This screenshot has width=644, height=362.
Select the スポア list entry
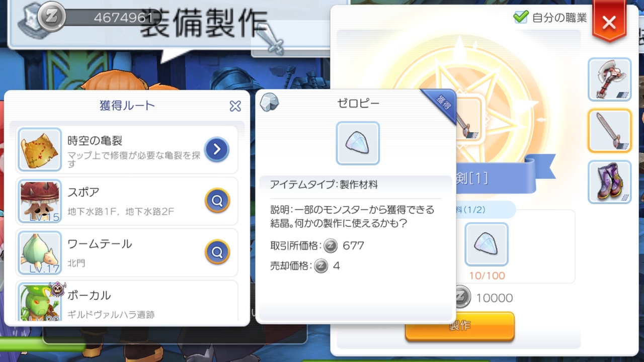tap(127, 201)
